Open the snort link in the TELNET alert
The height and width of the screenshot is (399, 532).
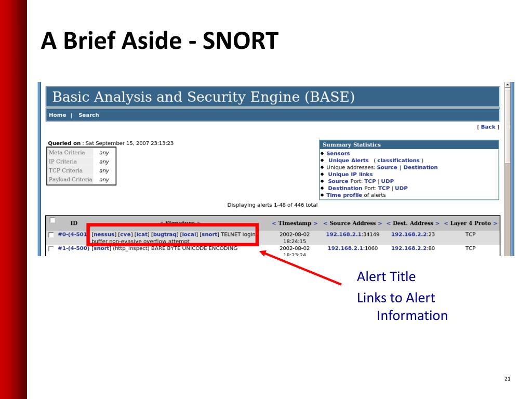[209, 234]
